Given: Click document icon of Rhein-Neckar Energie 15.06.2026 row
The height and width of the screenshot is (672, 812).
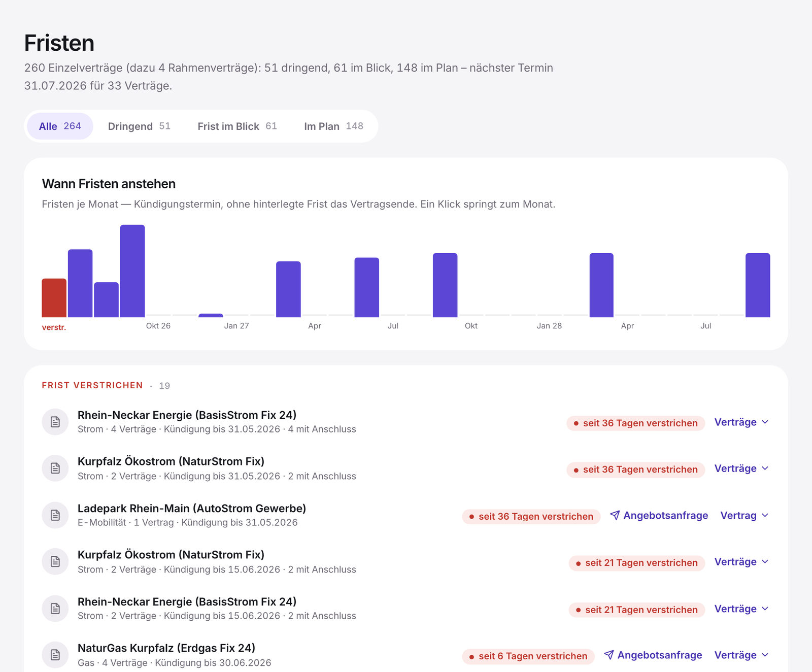Looking at the screenshot, I should (55, 608).
